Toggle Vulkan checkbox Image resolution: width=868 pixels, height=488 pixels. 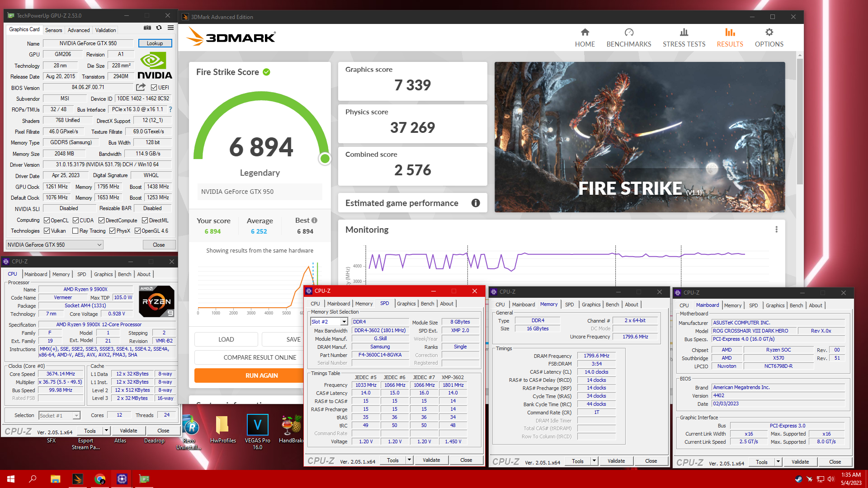[x=47, y=231]
